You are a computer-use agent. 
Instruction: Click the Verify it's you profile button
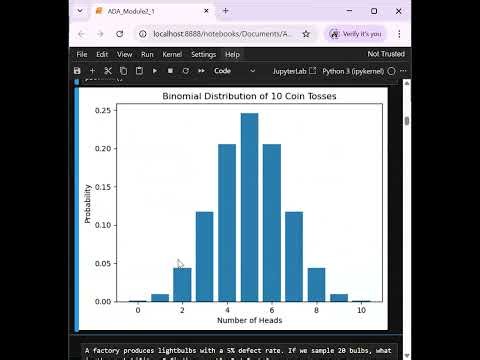[355, 34]
